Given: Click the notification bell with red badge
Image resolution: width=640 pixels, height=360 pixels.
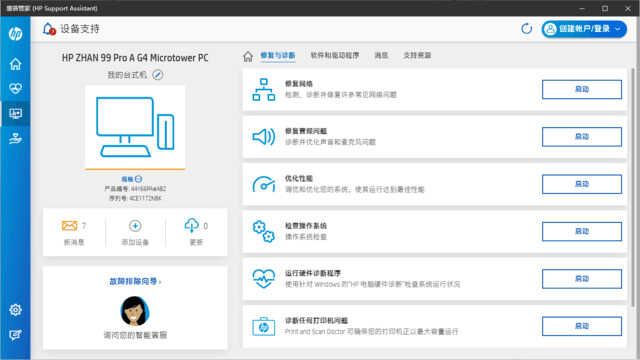Looking at the screenshot, I should point(49,29).
